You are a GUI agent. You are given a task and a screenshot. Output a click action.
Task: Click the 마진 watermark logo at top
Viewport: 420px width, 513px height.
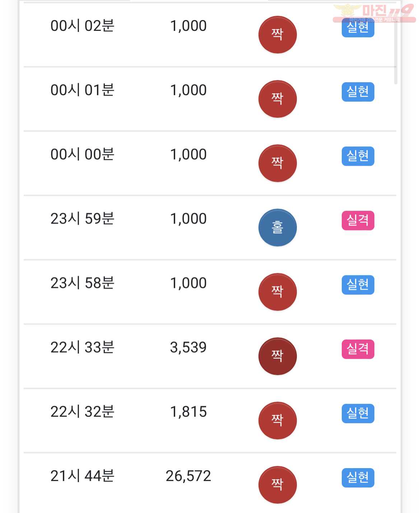[374, 13]
